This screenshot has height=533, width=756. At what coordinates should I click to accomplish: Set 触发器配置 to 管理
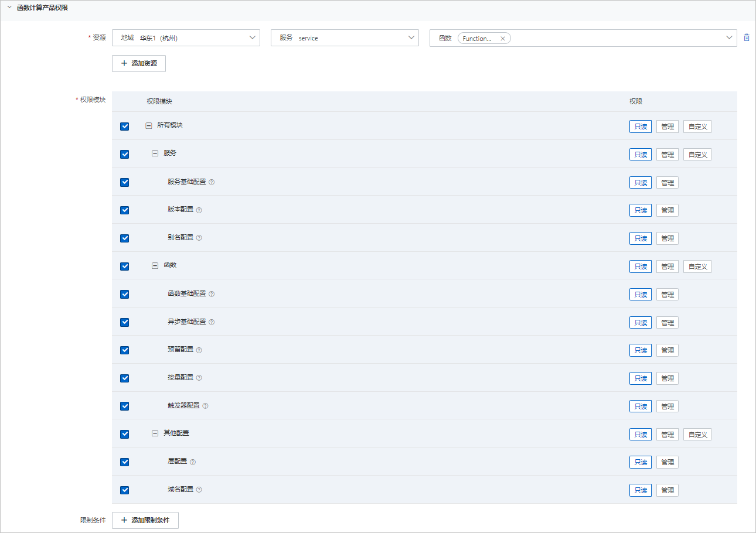[x=668, y=406]
